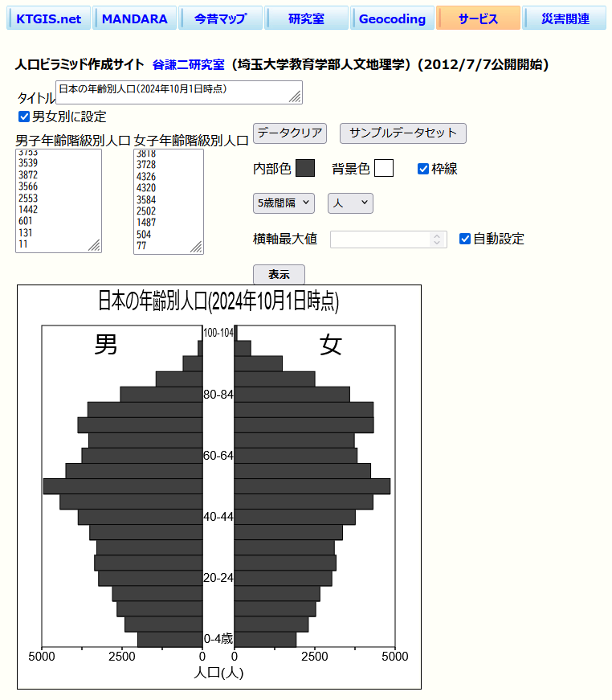The width and height of the screenshot is (612, 700).
Task: Click the value 3584 in female data
Action: [x=146, y=199]
